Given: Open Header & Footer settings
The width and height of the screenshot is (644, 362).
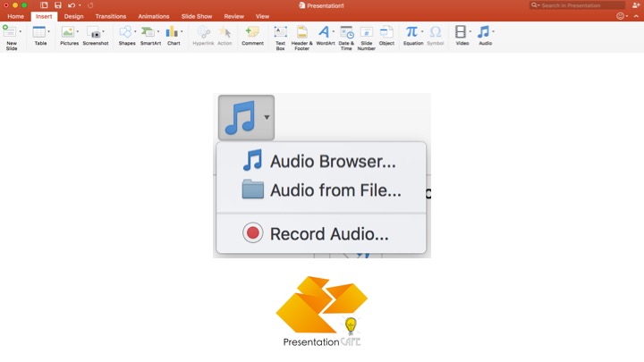Looking at the screenshot, I should click(x=302, y=34).
